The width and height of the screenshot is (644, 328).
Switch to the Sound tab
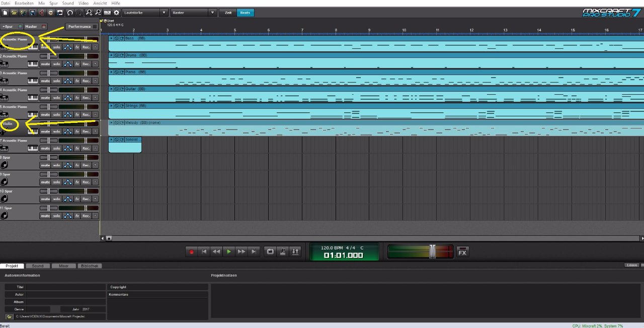pyautogui.click(x=38, y=266)
